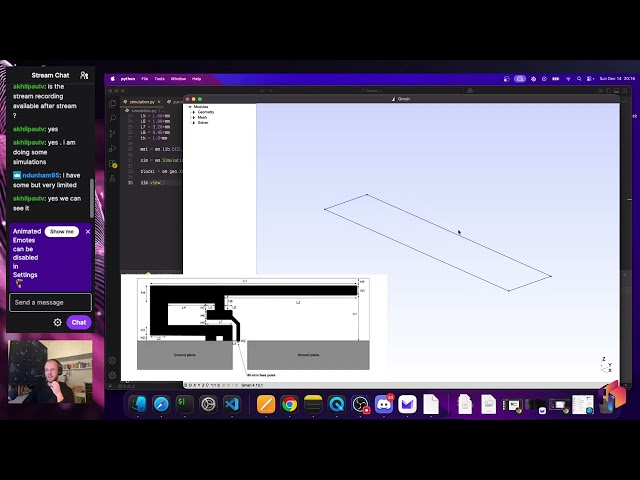Click 'sim.view()' code line in editor
640x480 pixels.
[152, 182]
